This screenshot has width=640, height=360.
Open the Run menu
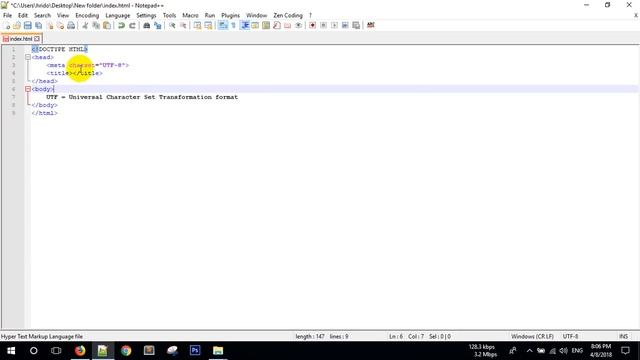pos(210,15)
